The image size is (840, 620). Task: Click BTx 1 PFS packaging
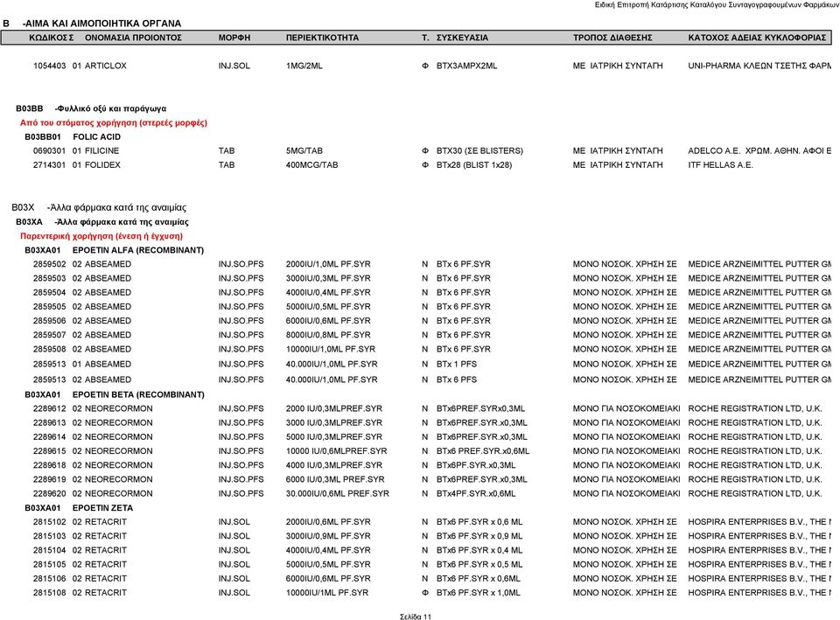(457, 364)
